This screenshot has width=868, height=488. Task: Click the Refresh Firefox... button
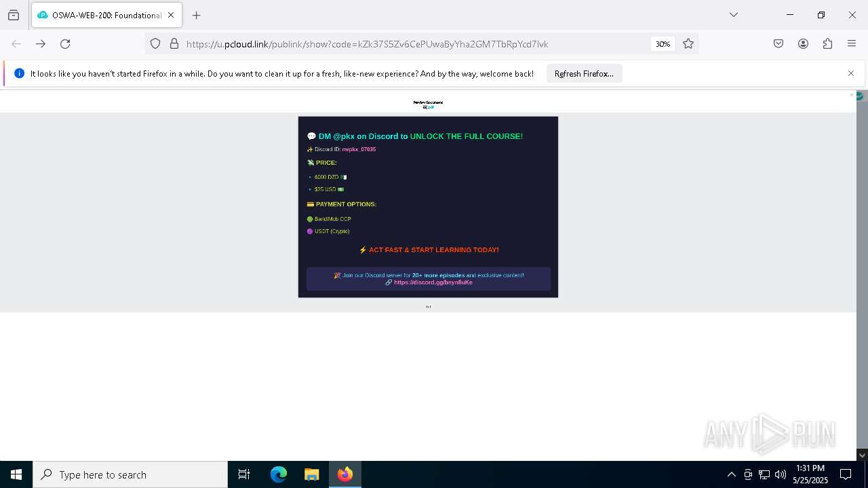[x=584, y=73]
